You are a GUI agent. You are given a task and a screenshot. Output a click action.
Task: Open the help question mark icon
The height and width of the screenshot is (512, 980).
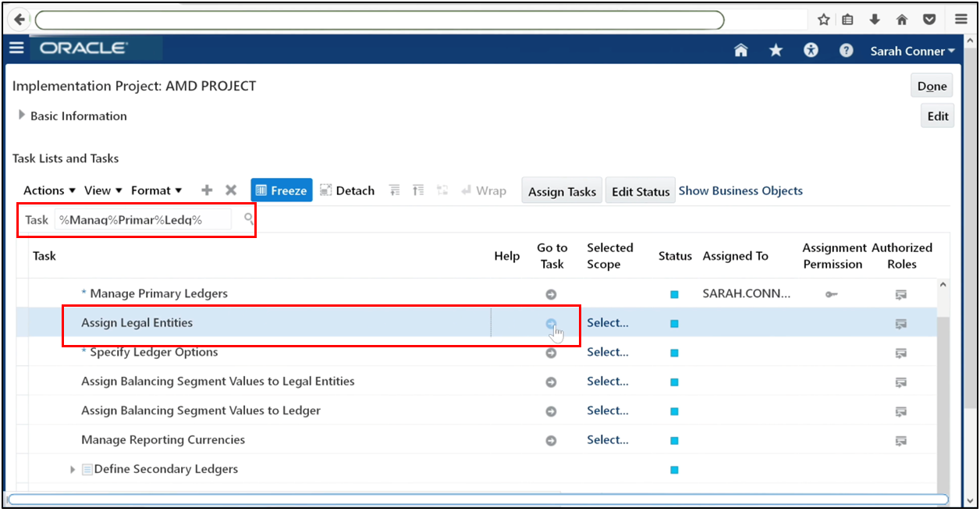[x=846, y=50]
